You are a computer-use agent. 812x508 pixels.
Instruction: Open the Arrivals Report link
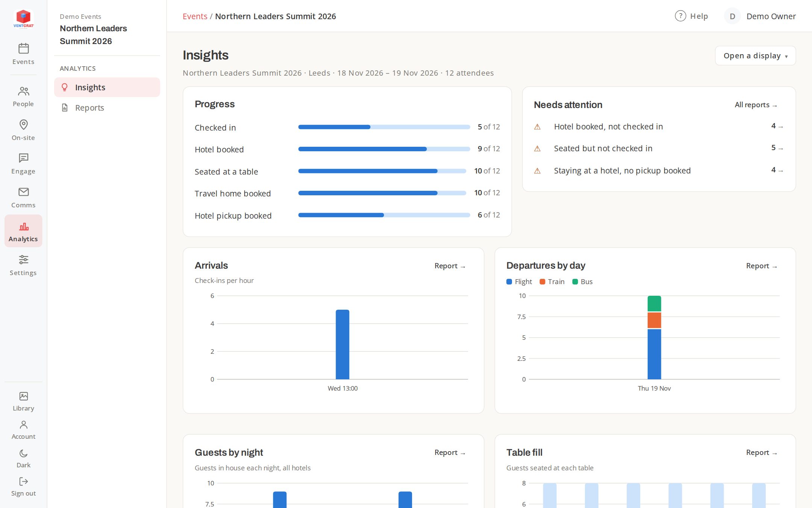(x=450, y=266)
